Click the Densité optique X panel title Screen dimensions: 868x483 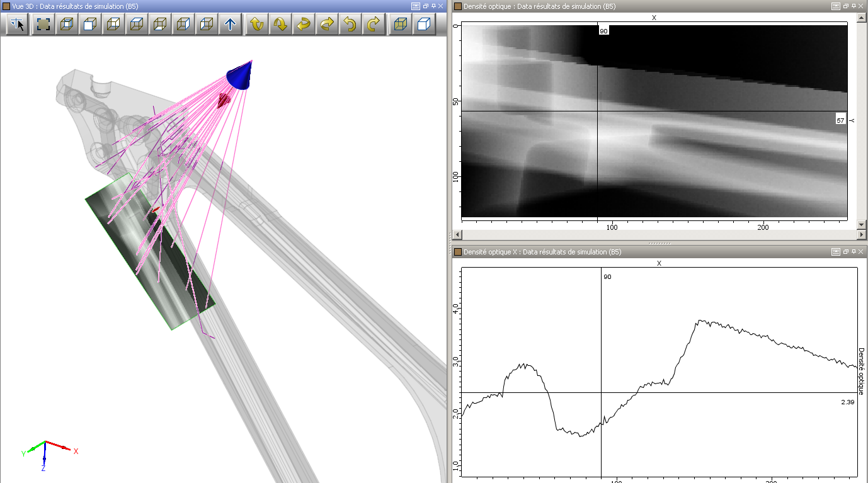coord(542,252)
